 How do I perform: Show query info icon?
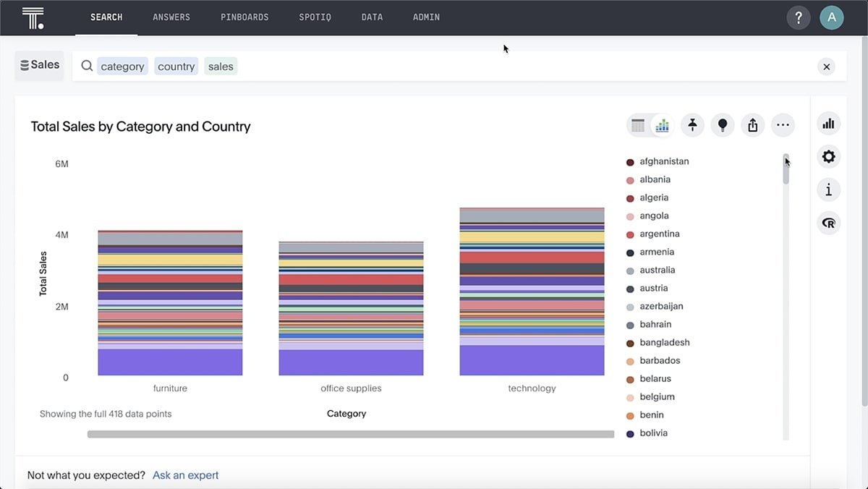click(828, 190)
